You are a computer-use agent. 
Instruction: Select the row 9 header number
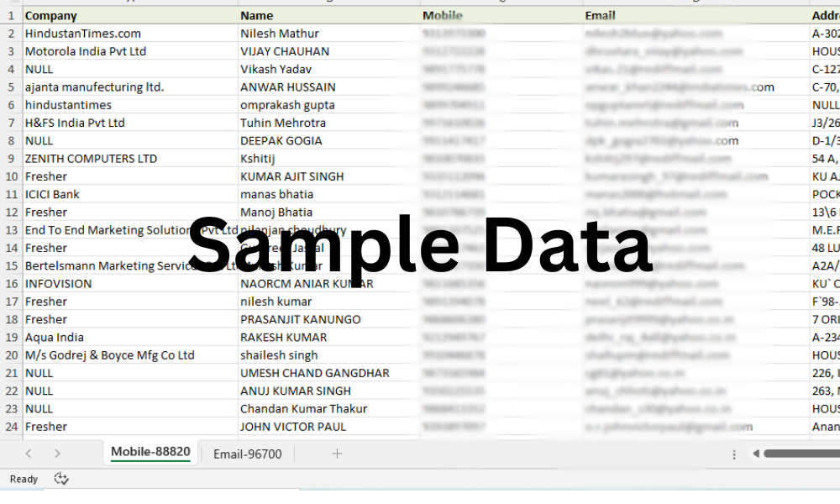click(11, 159)
